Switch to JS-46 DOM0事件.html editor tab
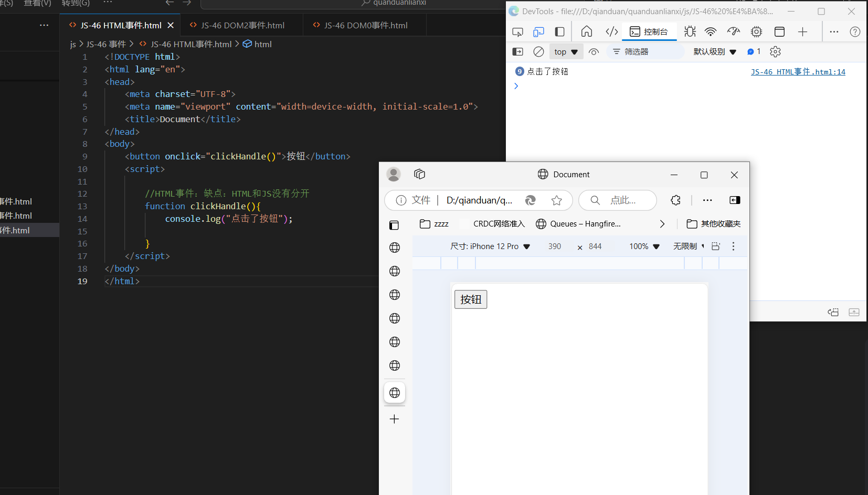Viewport: 868px width, 495px height. [365, 25]
